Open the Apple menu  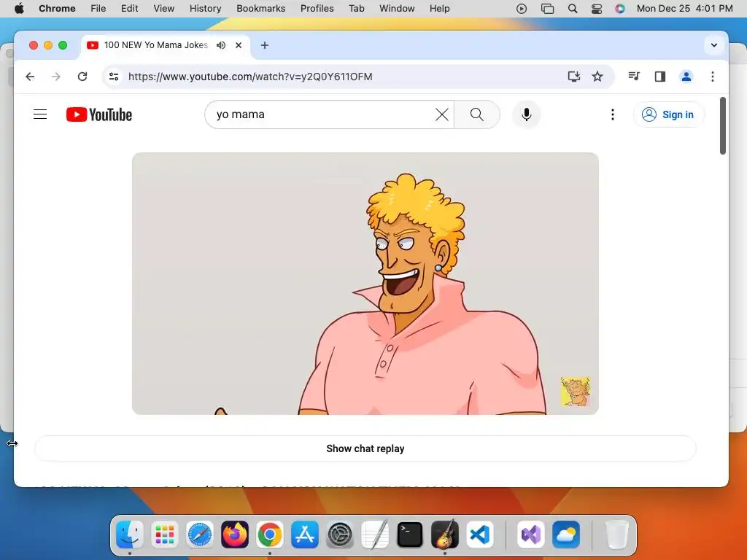pyautogui.click(x=19, y=9)
